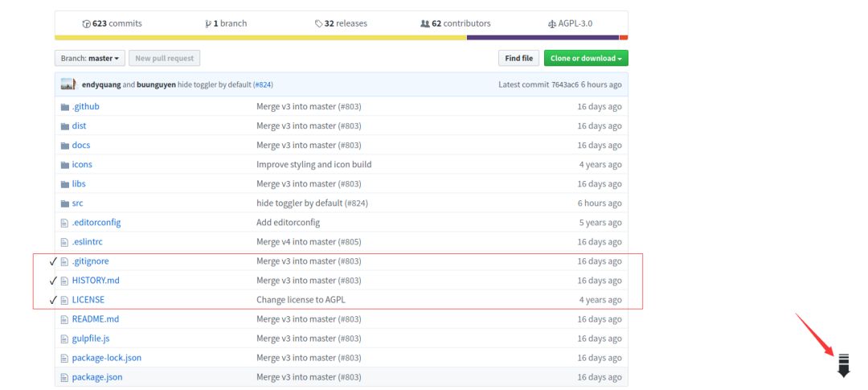This screenshot has width=868, height=390.
Task: Open the README.md file link
Action: point(95,320)
